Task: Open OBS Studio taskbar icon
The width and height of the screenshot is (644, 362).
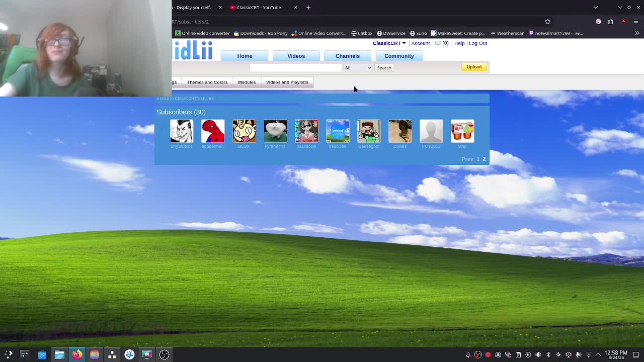Action: [x=164, y=354]
